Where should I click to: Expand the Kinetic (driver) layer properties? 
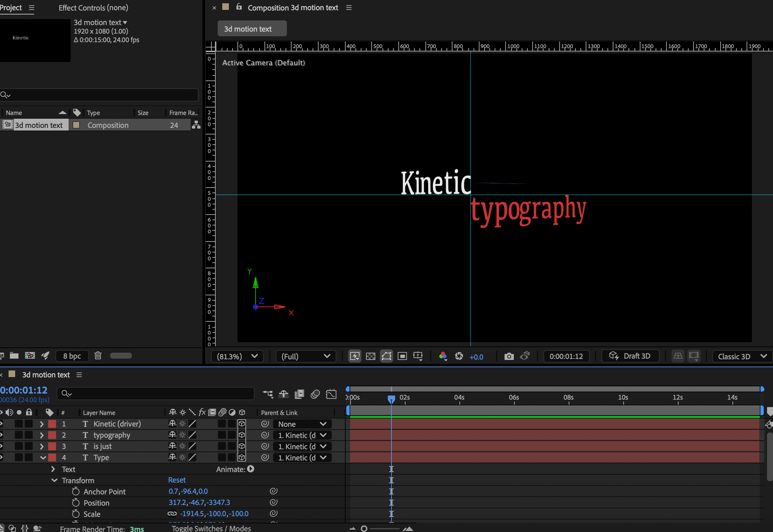point(42,424)
